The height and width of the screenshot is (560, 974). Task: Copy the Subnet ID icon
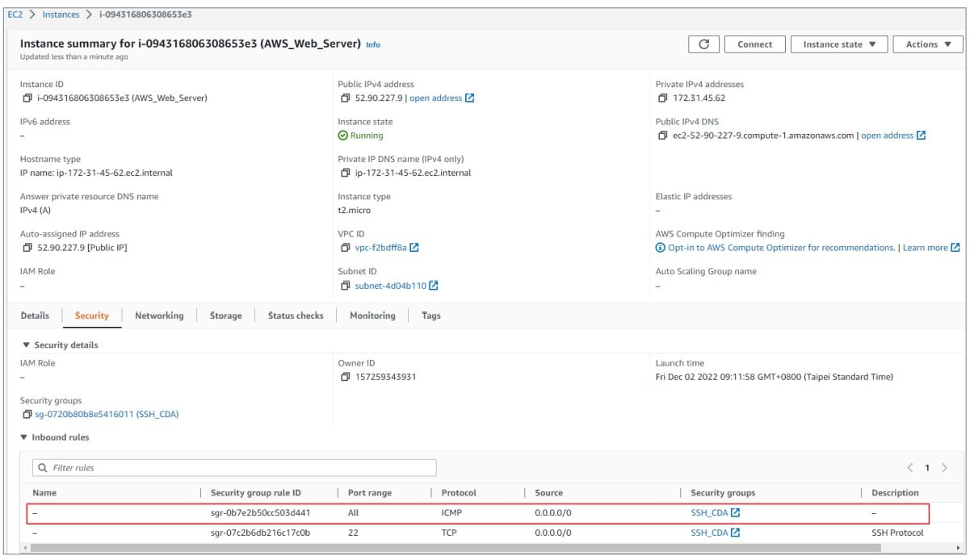pyautogui.click(x=346, y=286)
